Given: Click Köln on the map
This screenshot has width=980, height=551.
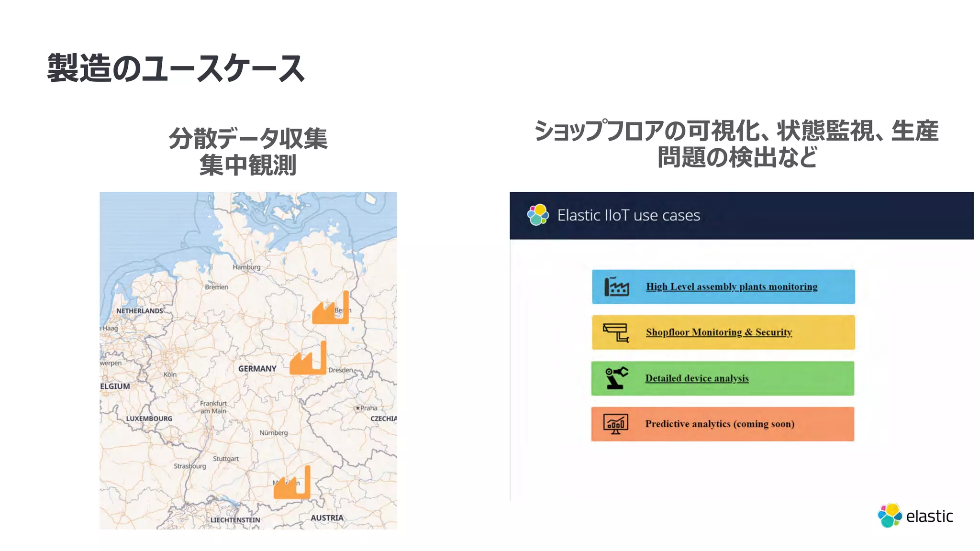Looking at the screenshot, I should click(170, 375).
